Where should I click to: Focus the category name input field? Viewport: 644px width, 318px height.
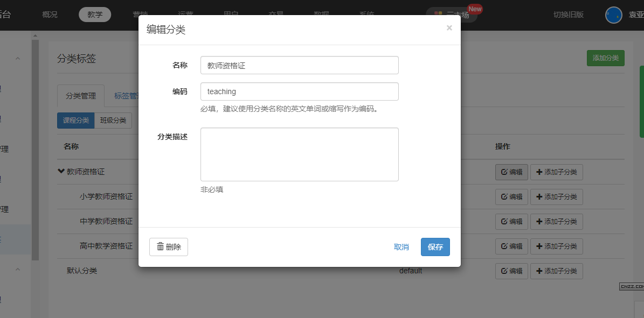299,65
